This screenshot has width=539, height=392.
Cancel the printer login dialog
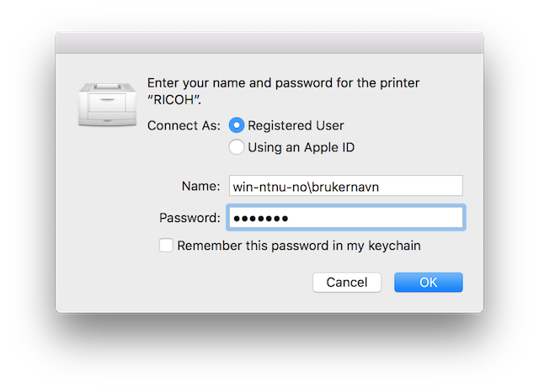coord(347,282)
